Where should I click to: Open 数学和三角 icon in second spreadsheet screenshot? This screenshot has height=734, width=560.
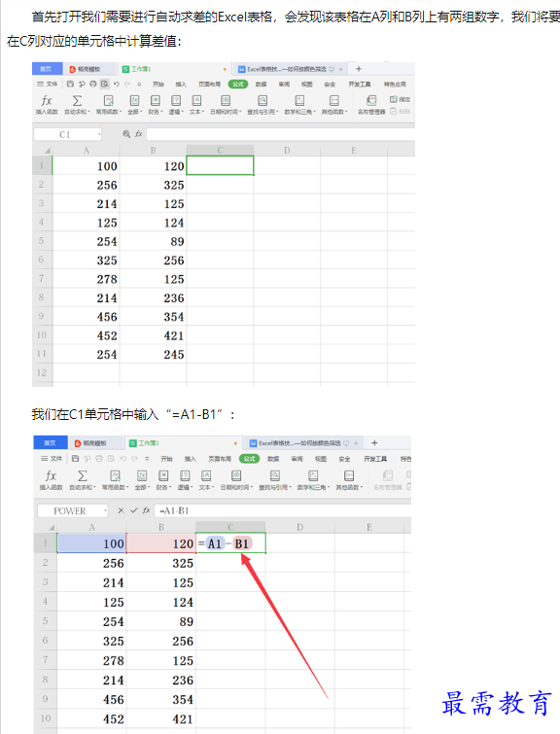313,476
